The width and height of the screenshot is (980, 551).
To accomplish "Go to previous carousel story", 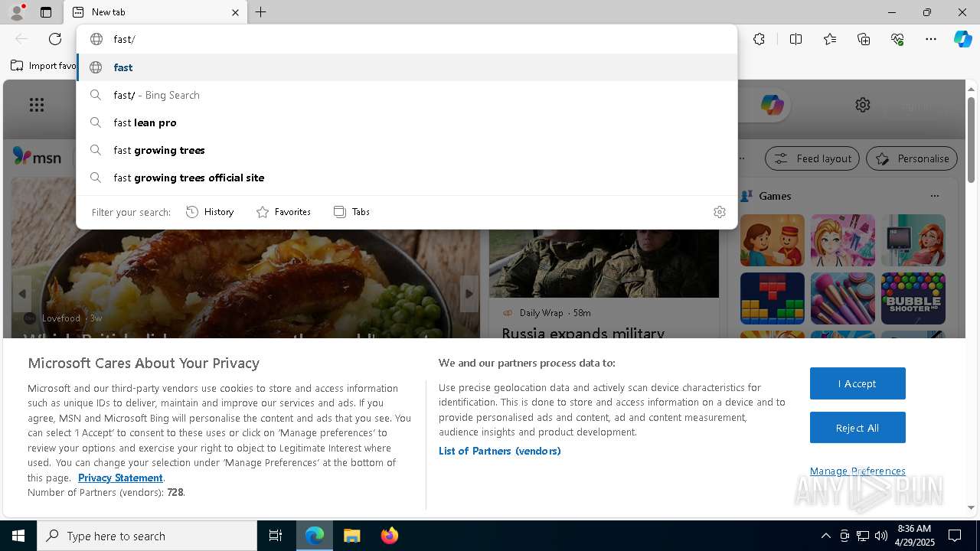I will (x=22, y=294).
